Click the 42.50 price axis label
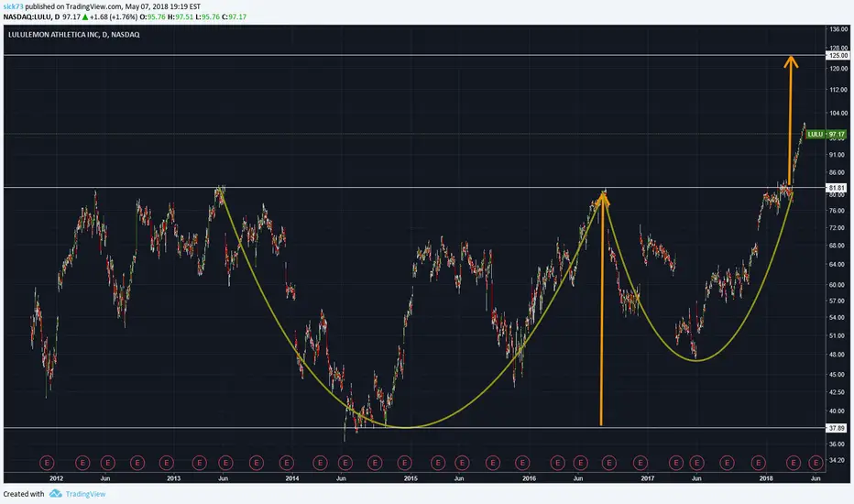Screen dimensions: 854x504 click(x=838, y=392)
